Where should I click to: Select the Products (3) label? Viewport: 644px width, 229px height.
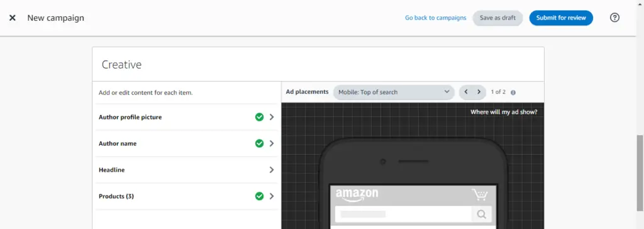coord(116,196)
